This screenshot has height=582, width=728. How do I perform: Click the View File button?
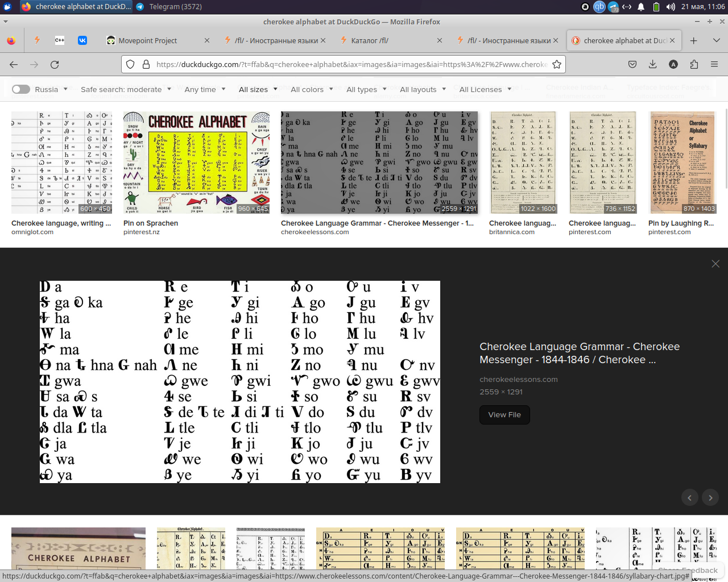coord(504,415)
